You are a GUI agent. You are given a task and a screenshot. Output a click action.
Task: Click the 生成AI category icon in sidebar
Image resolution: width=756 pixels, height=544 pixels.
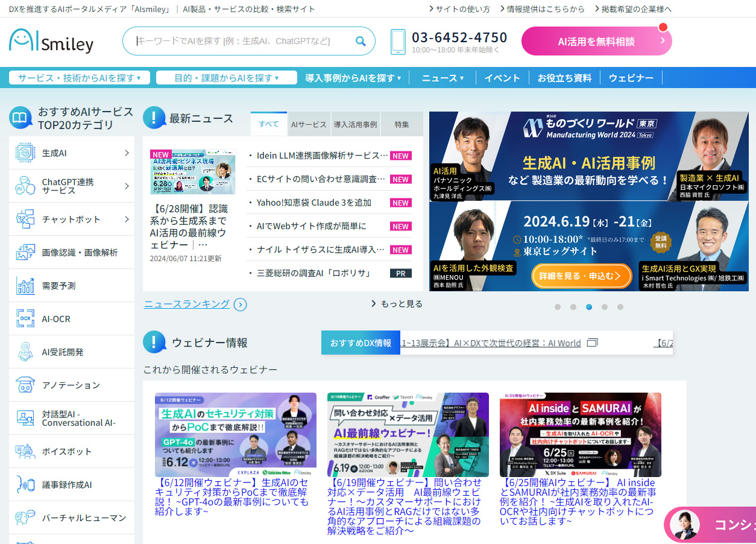pos(25,153)
